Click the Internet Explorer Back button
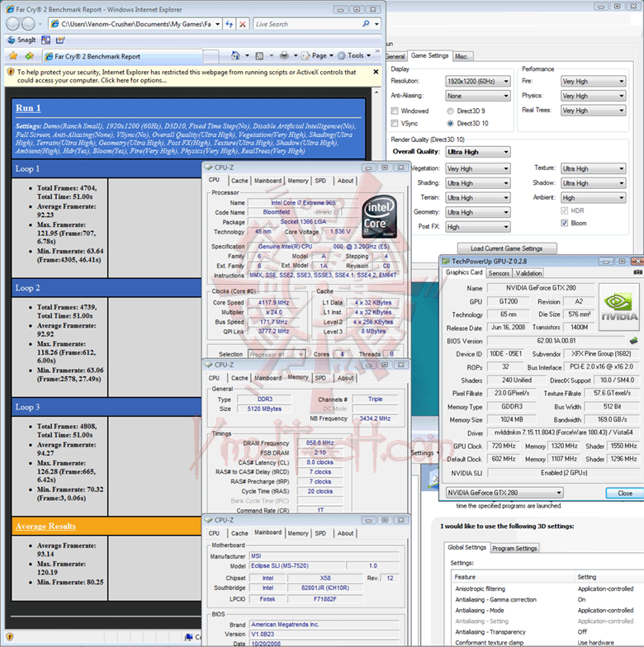This screenshot has width=644, height=647. tap(13, 25)
